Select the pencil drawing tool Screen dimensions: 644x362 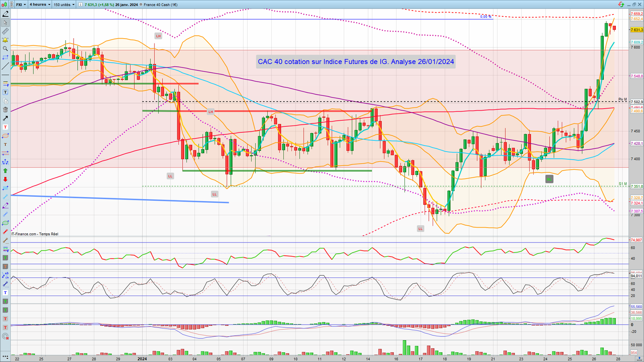point(5,14)
